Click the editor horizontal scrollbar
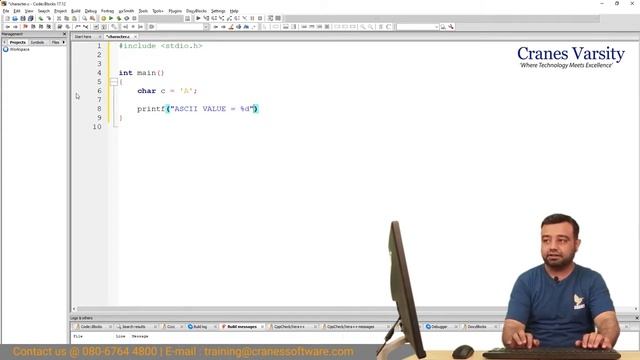Screen dimensions: 640x360 354,309
